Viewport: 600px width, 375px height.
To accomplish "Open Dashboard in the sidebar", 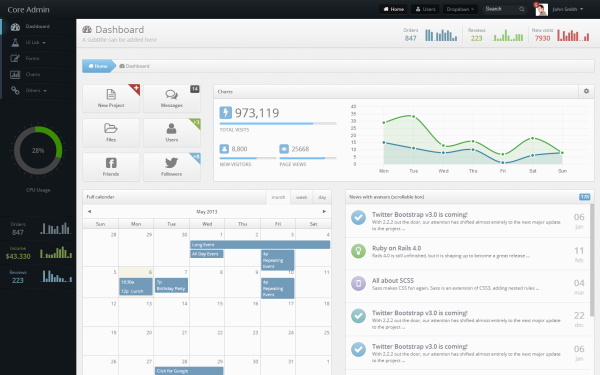I will pos(38,26).
